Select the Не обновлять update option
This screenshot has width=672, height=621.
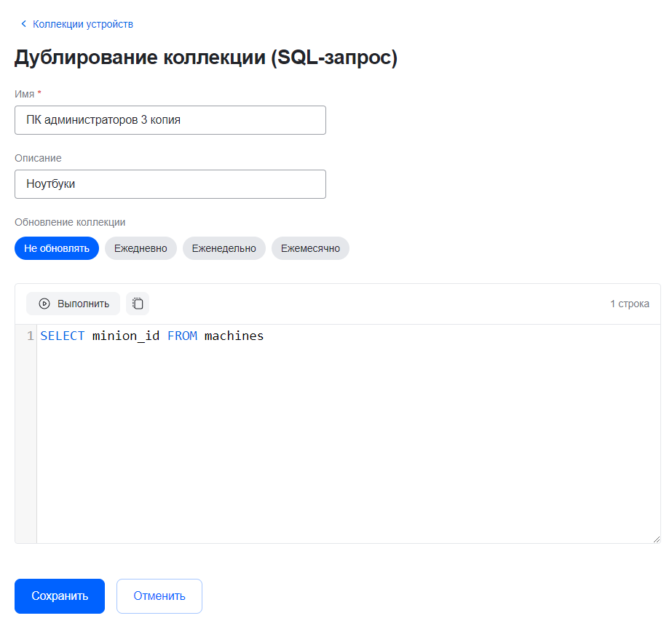(x=57, y=248)
